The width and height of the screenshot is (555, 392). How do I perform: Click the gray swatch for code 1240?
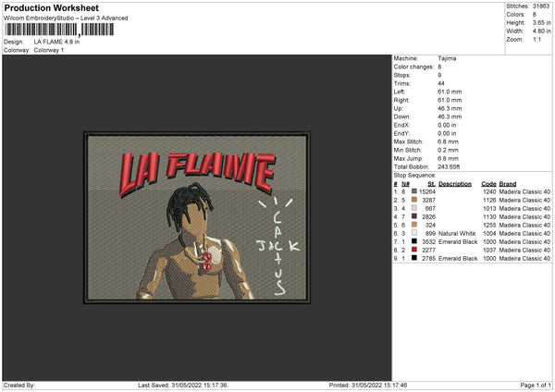pyautogui.click(x=414, y=191)
